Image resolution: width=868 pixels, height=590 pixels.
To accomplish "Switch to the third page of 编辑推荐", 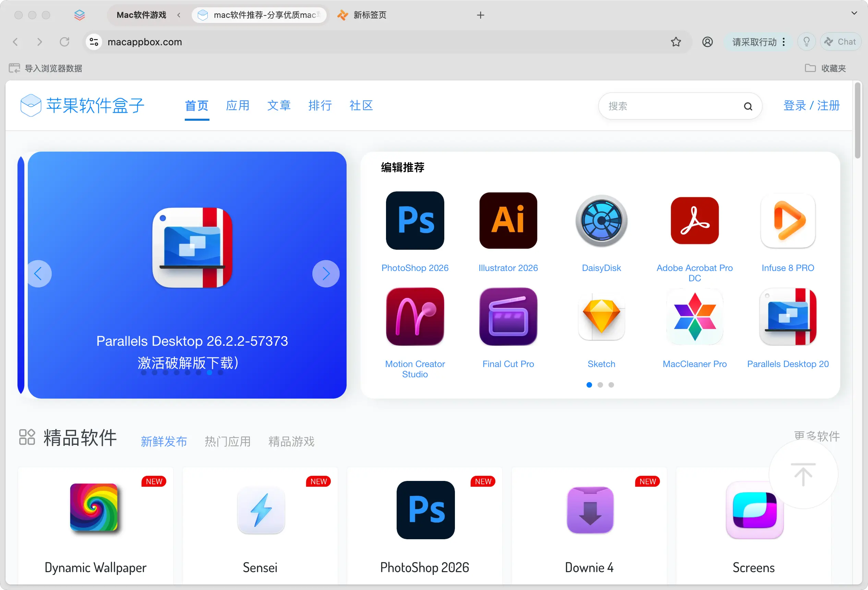I will click(x=611, y=385).
